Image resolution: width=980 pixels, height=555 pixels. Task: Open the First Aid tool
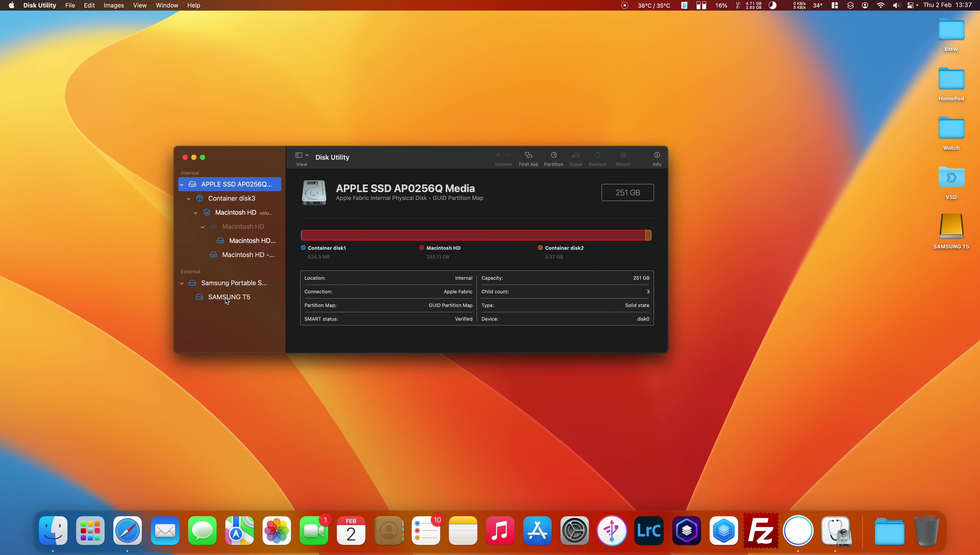[x=528, y=159]
